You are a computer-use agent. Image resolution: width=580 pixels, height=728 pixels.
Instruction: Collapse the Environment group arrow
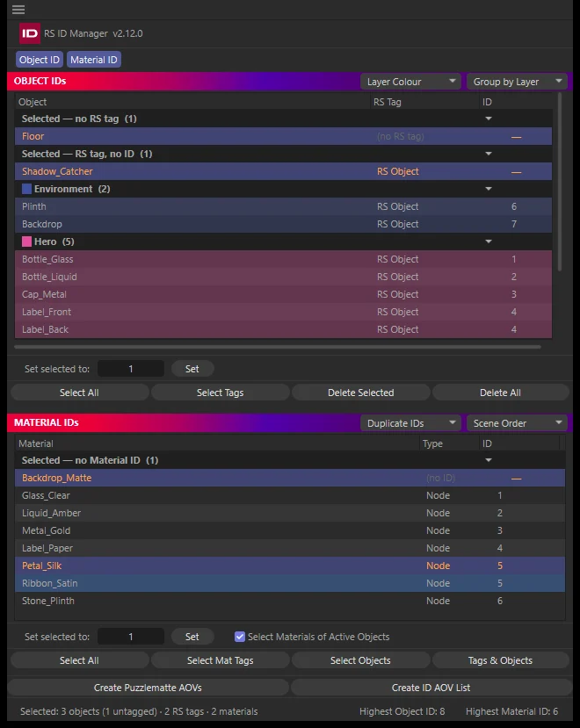(x=489, y=189)
